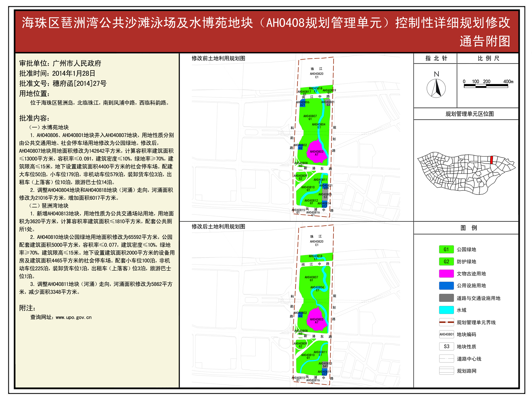Click the 指北针 header

coord(436,58)
